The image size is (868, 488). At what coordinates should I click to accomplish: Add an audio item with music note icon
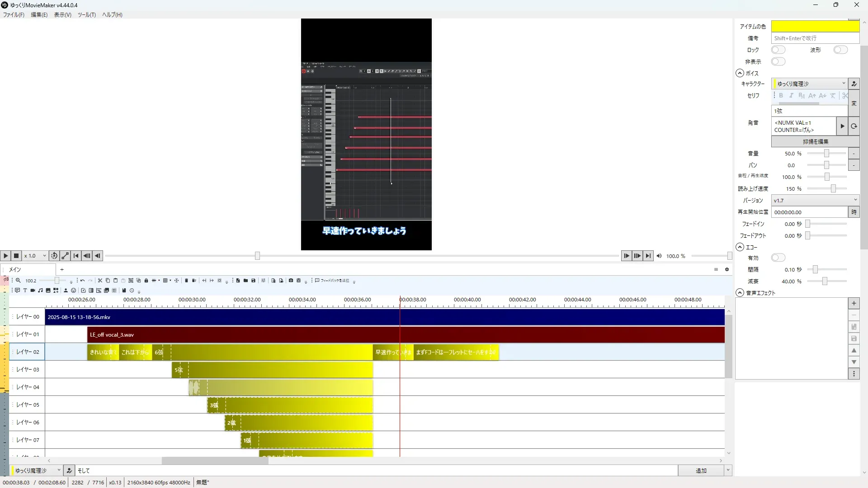40,291
